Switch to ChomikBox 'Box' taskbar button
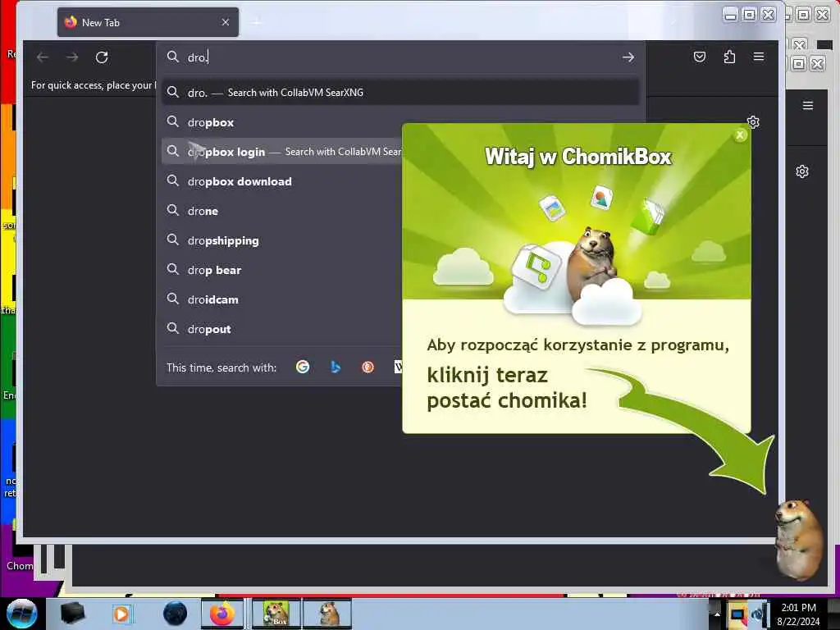Image resolution: width=840 pixels, height=630 pixels. tap(276, 614)
